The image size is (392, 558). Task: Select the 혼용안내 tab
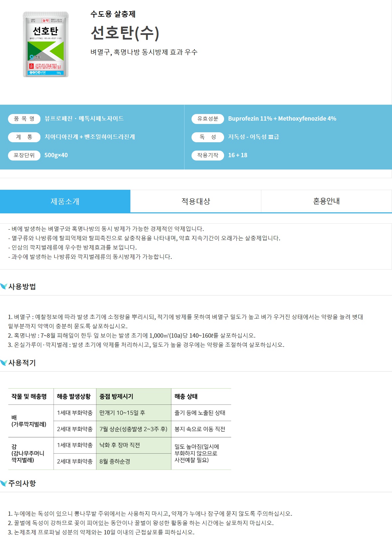327,201
